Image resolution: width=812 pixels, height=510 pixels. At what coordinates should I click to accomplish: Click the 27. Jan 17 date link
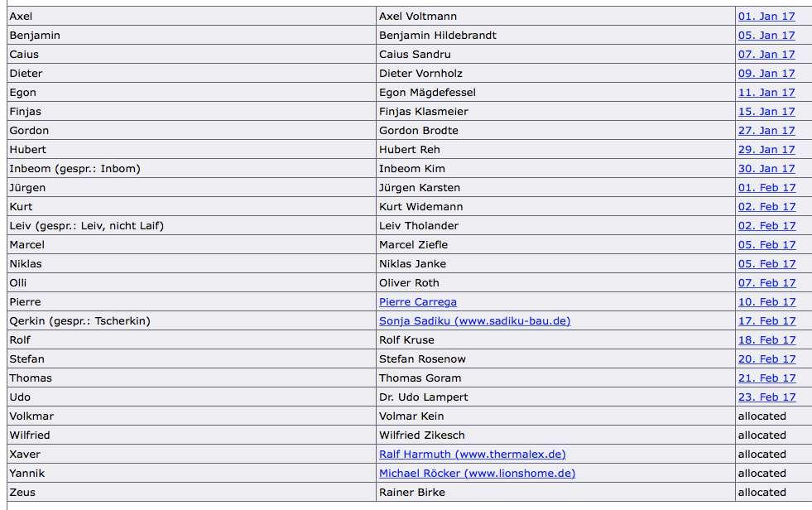pyautogui.click(x=766, y=131)
